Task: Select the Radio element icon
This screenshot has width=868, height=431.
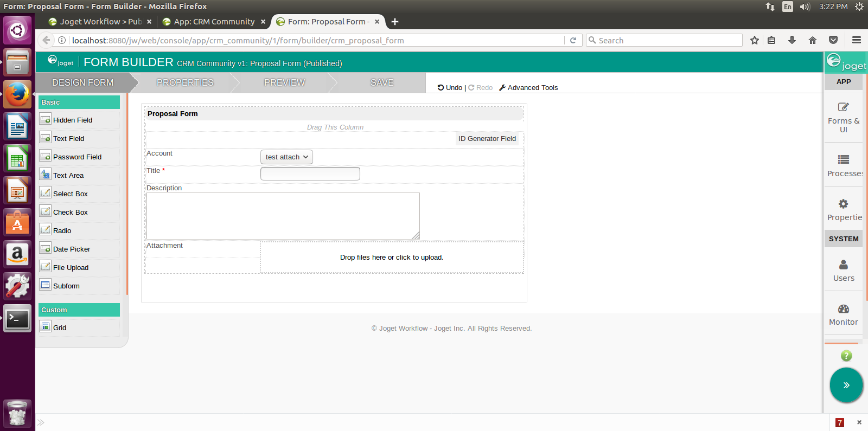Action: pyautogui.click(x=46, y=230)
